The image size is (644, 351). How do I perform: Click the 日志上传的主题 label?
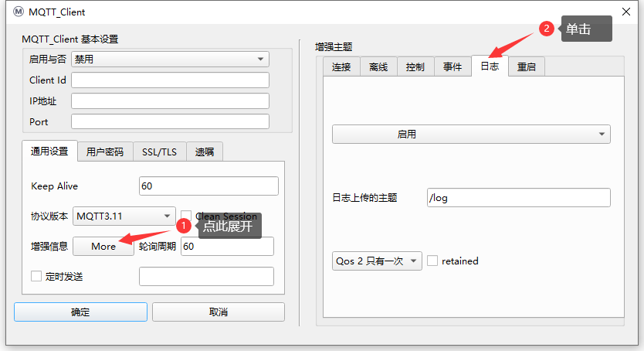tap(364, 198)
